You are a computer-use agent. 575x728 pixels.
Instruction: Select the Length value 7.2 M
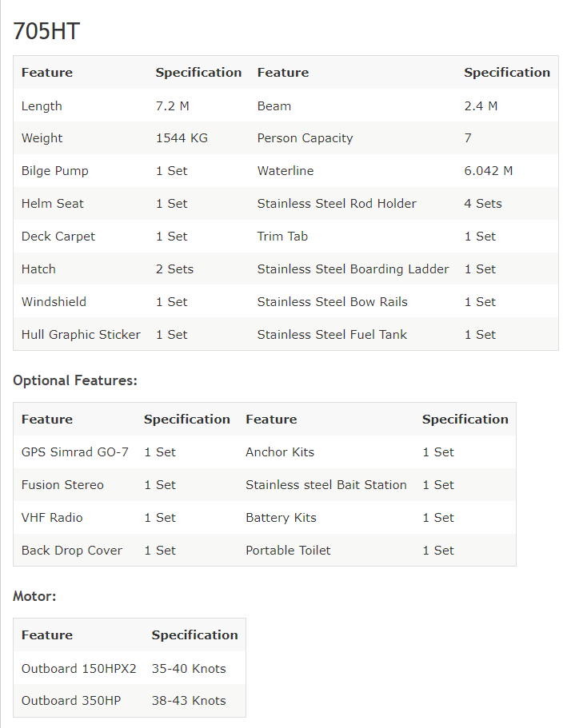point(172,105)
